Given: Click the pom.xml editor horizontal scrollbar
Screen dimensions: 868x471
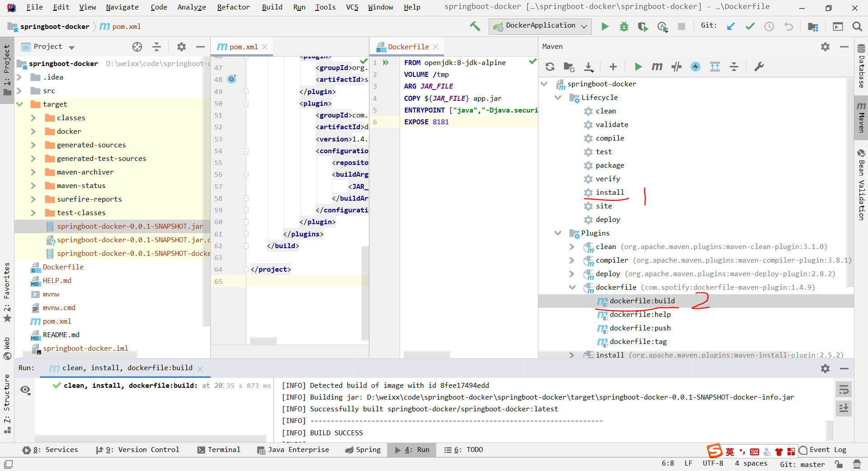Looking at the screenshot, I should click(263, 341).
